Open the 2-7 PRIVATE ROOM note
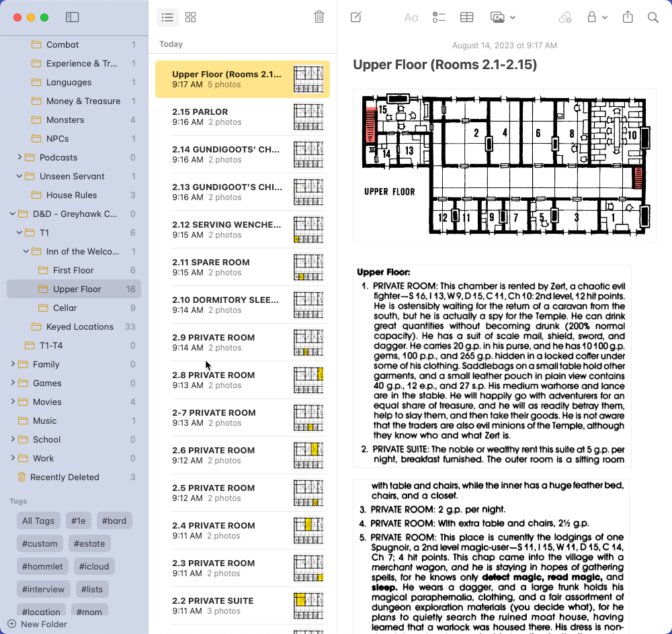Viewport: 672px width, 634px height. tap(243, 418)
